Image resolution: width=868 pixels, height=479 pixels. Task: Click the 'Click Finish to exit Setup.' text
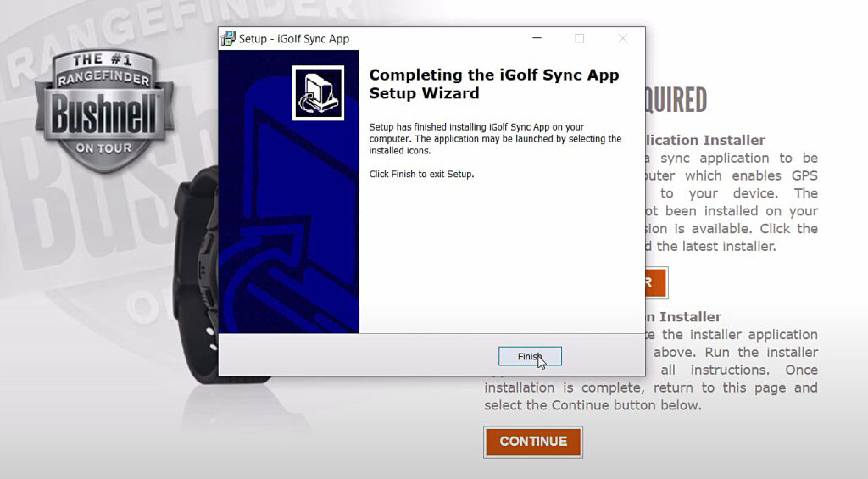(x=421, y=174)
